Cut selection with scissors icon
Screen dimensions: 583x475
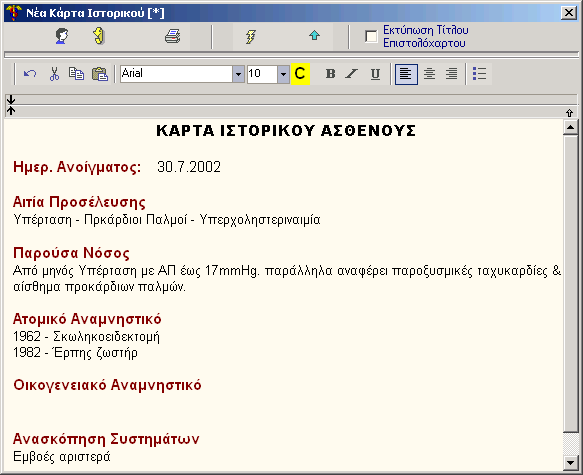click(54, 74)
